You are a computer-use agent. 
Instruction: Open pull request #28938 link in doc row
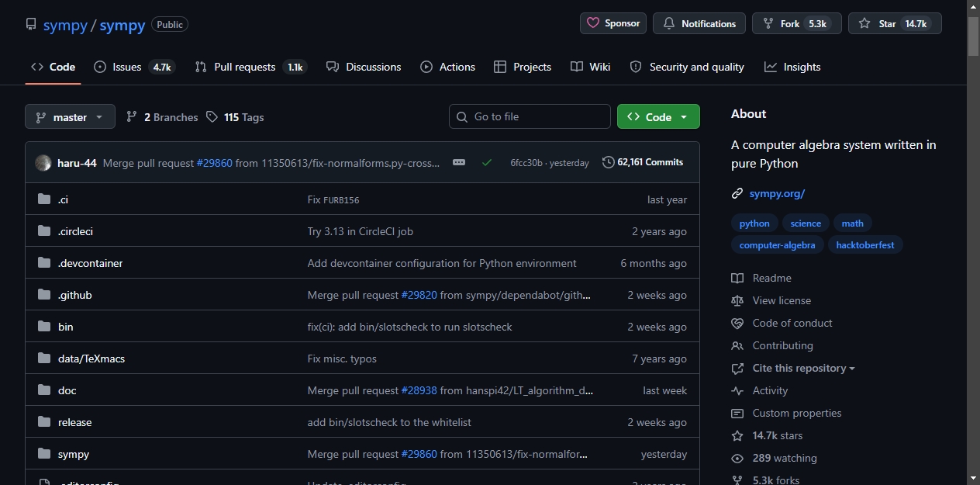click(419, 390)
